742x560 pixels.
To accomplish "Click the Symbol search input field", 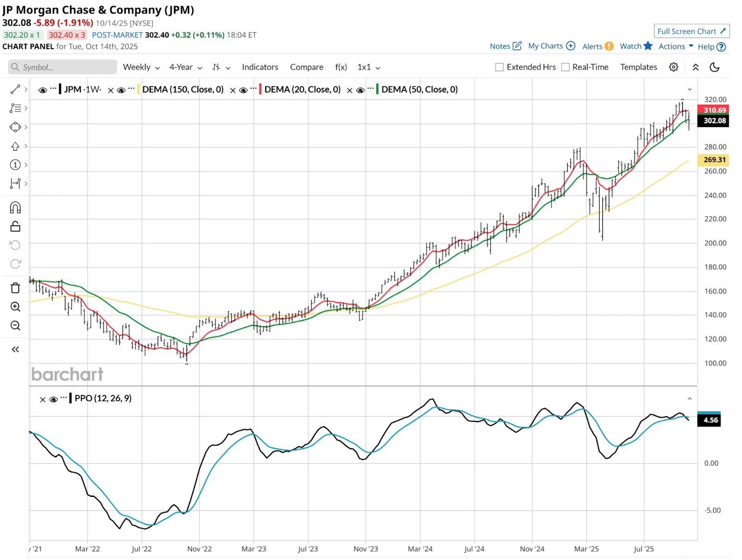I will point(63,67).
